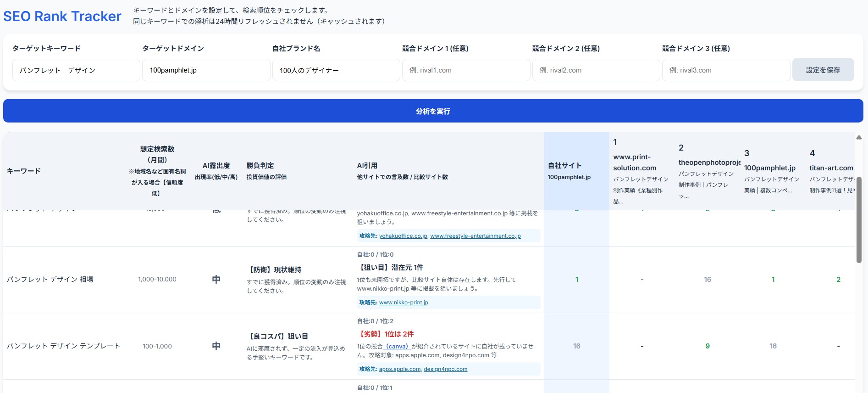Click the table scrollbar up arrow
Image resolution: width=868 pixels, height=393 pixels.
pyautogui.click(x=859, y=137)
